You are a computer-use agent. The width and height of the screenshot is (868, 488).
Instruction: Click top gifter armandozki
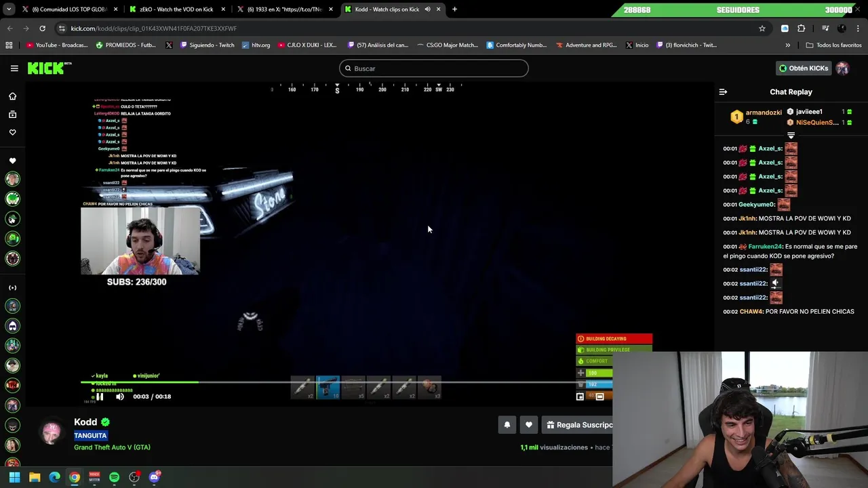(x=764, y=113)
